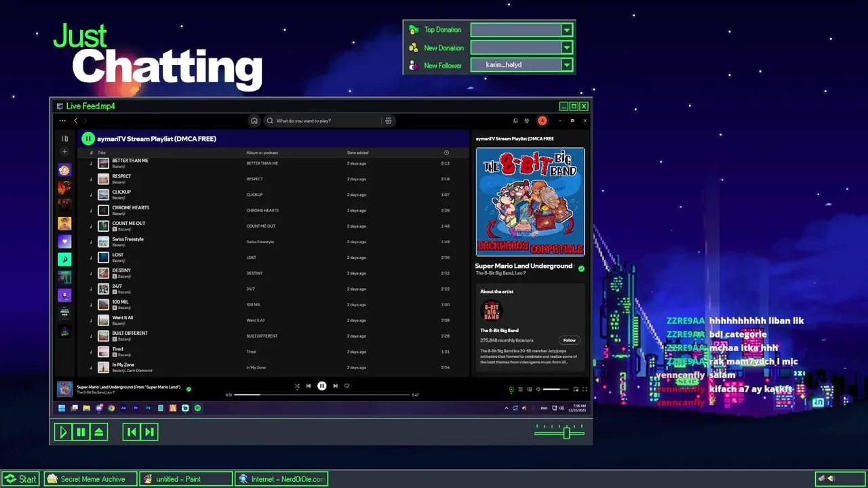868x488 pixels.
Task: Sort by the Date added column header
Action: click(357, 152)
